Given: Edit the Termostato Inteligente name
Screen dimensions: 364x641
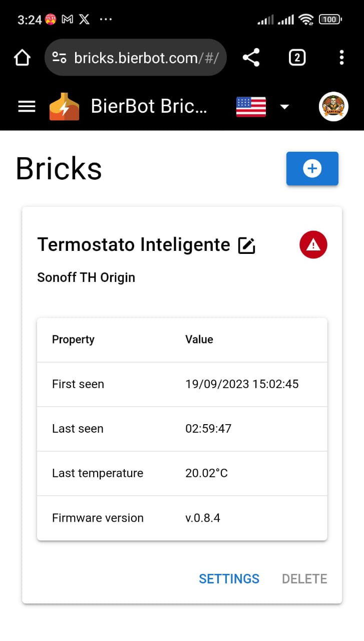Looking at the screenshot, I should click(247, 245).
